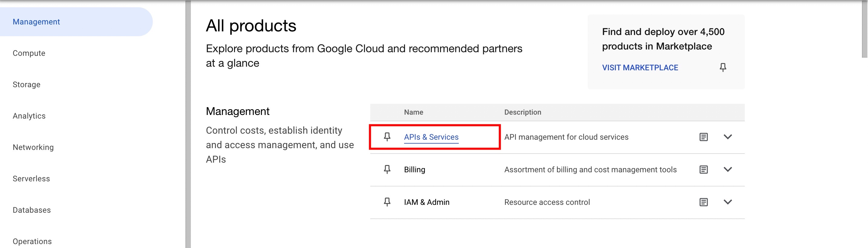Select Serverless in the sidebar
Viewport: 868px width, 248px height.
[31, 179]
